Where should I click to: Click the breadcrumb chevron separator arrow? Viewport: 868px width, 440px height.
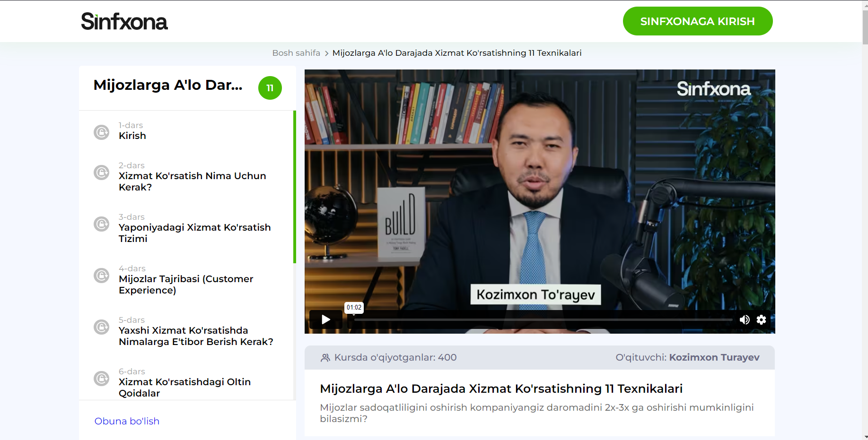coord(326,53)
